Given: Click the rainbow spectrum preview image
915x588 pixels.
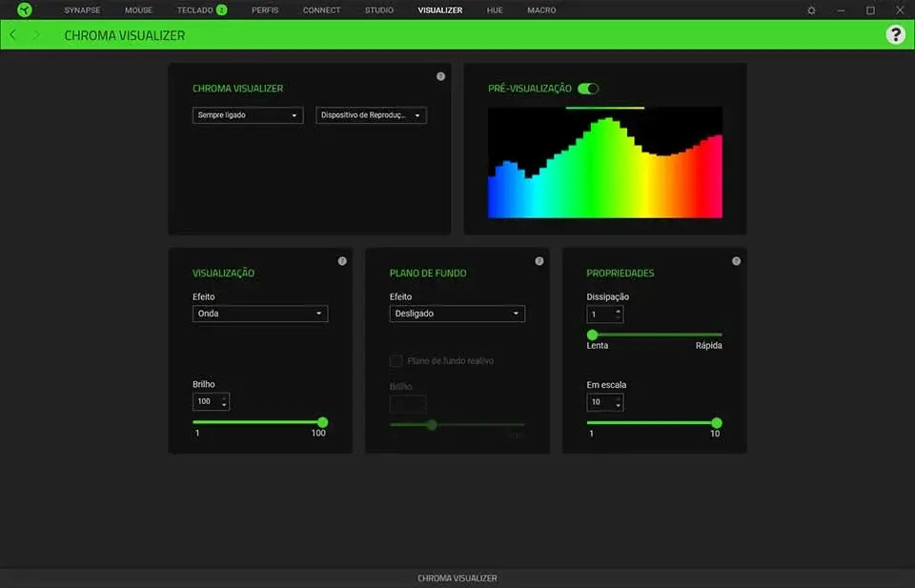Looking at the screenshot, I should pyautogui.click(x=605, y=163).
